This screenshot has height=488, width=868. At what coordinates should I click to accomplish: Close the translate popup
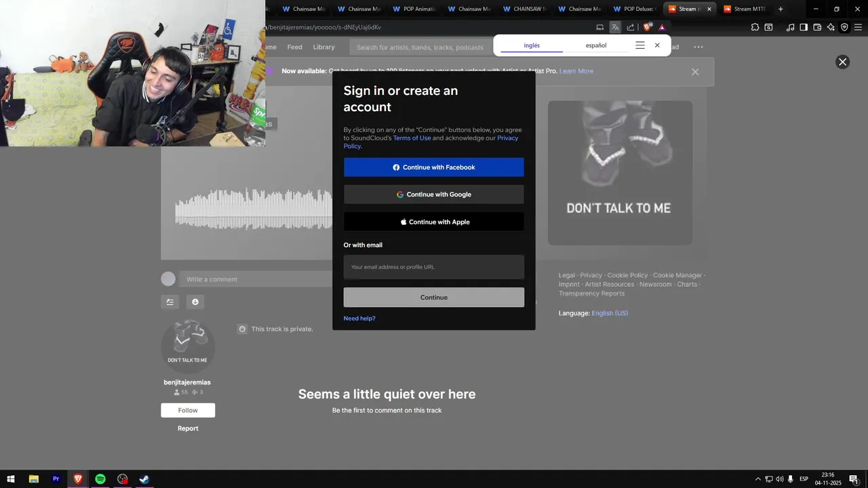[657, 45]
